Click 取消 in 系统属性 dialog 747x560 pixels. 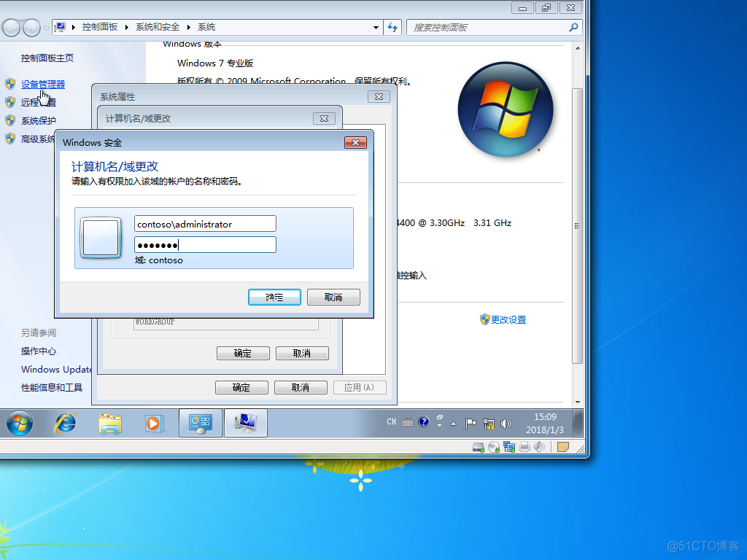point(301,388)
